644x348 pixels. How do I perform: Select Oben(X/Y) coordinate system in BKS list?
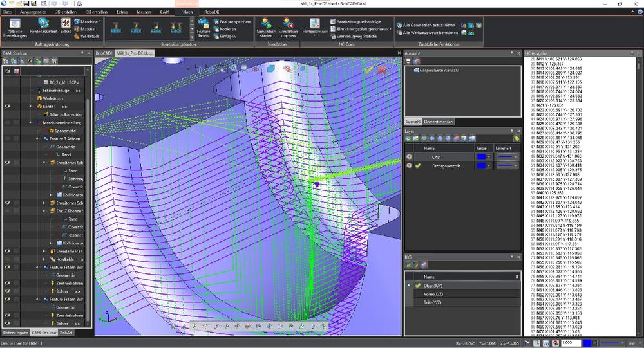tap(435, 284)
